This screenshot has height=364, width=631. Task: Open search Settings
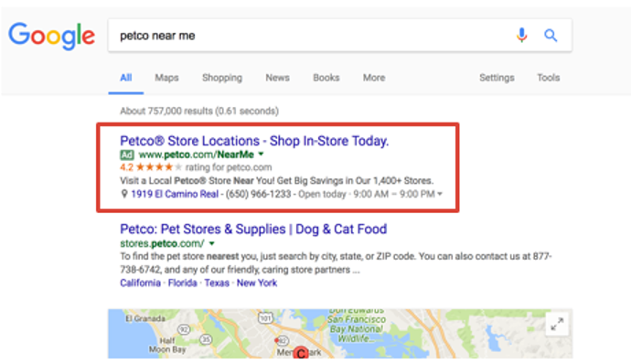tap(497, 78)
